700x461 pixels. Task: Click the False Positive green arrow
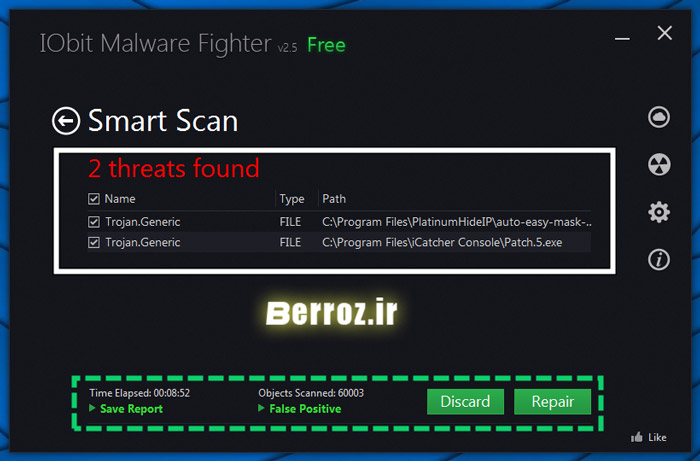[x=261, y=408]
